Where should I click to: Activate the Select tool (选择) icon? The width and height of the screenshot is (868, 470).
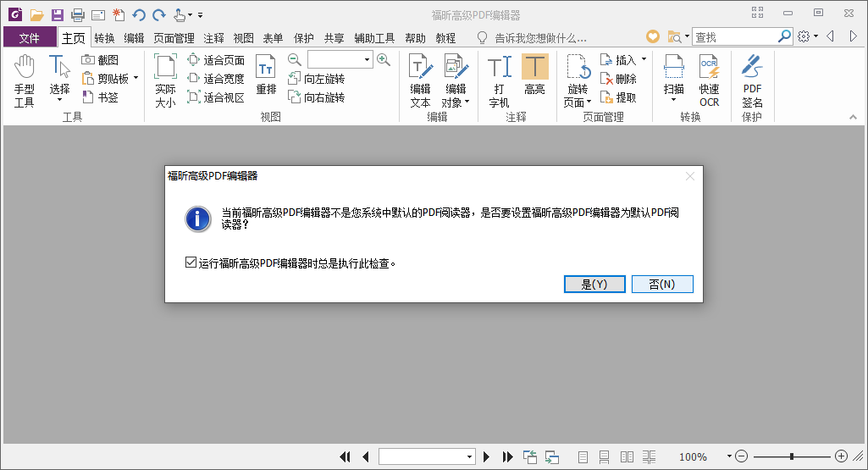click(59, 68)
